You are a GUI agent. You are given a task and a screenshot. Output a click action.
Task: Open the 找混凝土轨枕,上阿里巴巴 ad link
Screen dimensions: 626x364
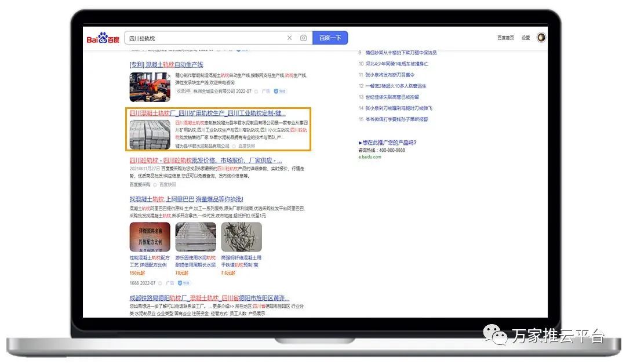click(186, 199)
